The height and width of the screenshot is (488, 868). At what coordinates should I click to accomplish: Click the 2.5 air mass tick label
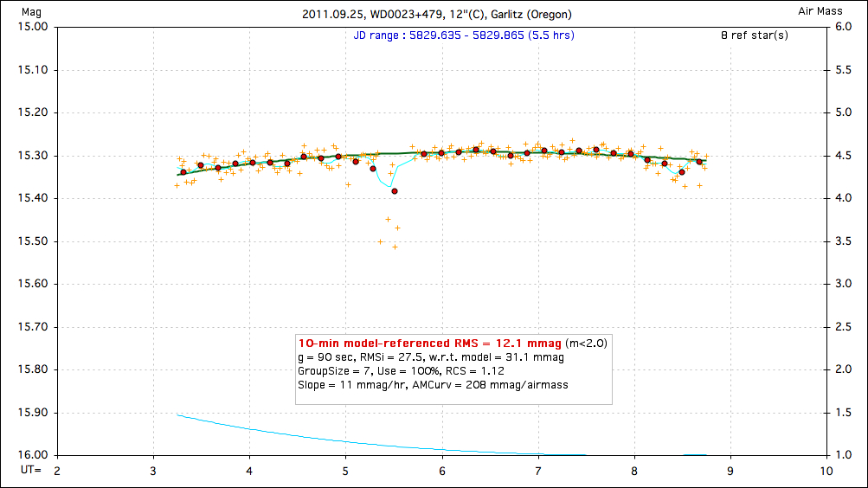843,327
